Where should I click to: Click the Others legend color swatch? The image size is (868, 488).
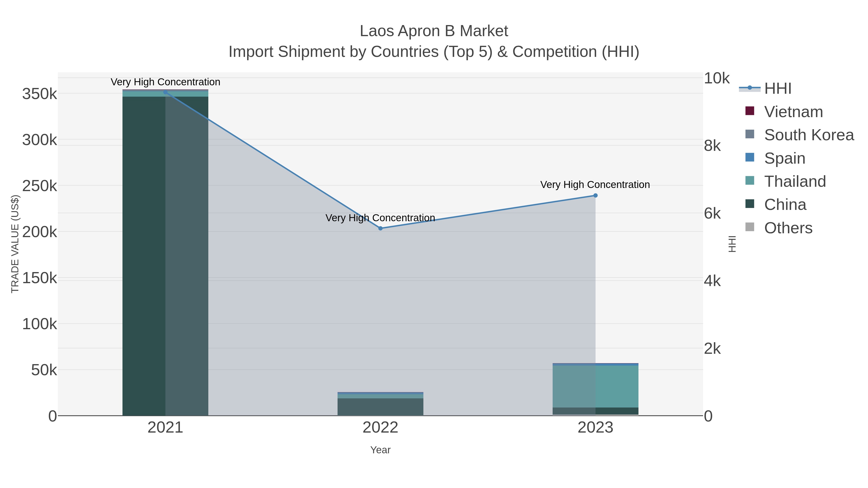coord(750,227)
